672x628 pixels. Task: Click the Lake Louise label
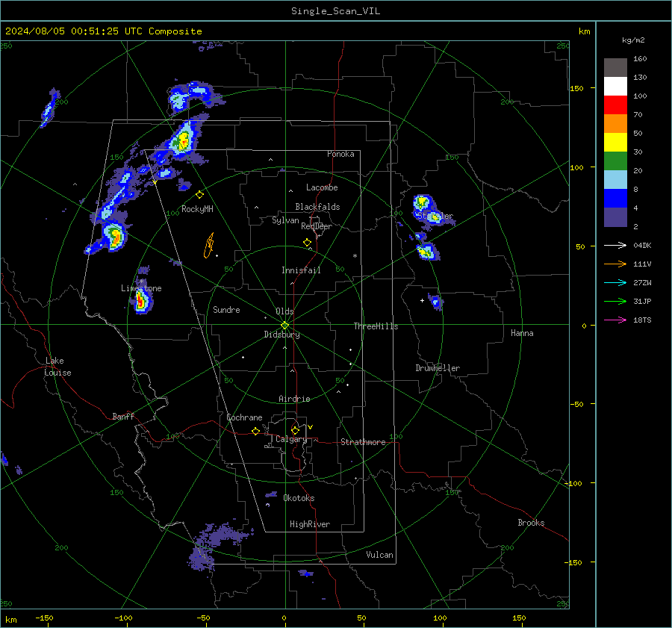coord(57,367)
